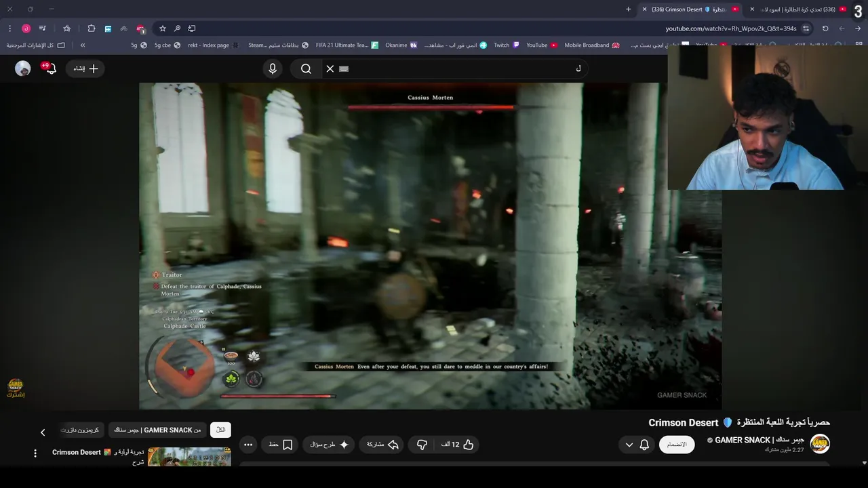
Task: Open the جيمر سناك | GAMER SNACK channel name
Action: [x=759, y=440]
